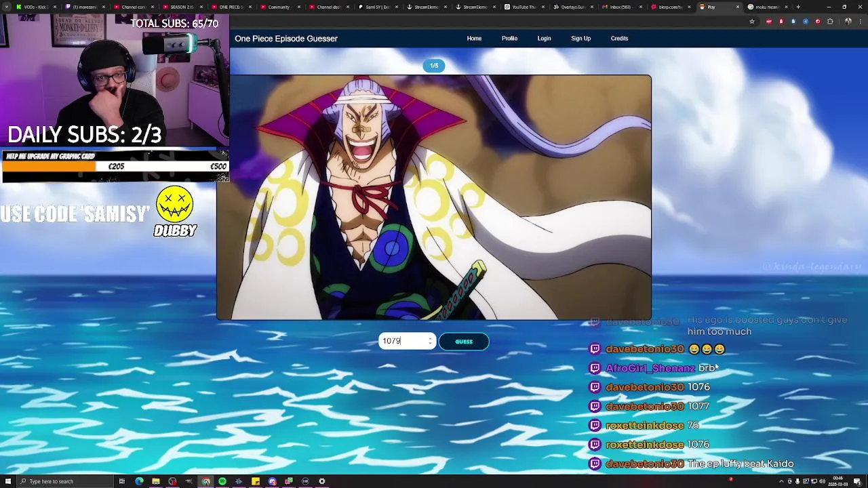Show hidden system tray icons

(781, 481)
